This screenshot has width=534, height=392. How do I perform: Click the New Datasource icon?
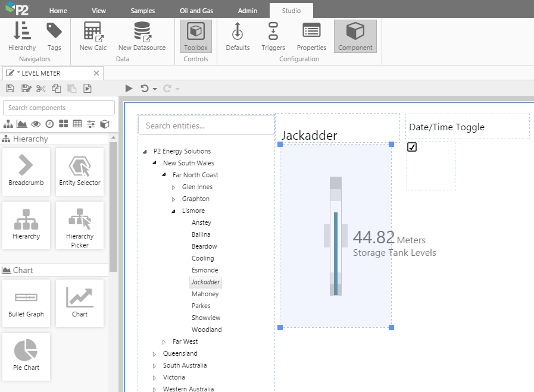(x=142, y=36)
